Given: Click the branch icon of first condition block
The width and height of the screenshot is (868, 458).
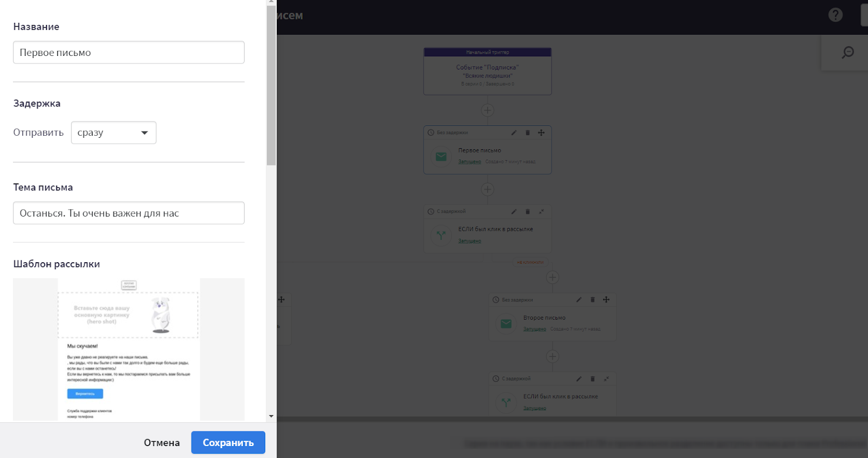Looking at the screenshot, I should point(441,236).
